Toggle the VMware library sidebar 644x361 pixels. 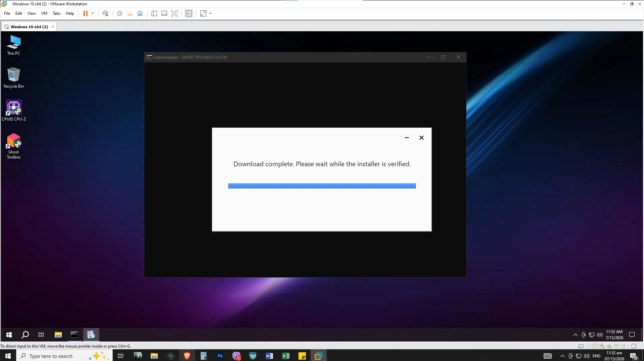tap(154, 13)
